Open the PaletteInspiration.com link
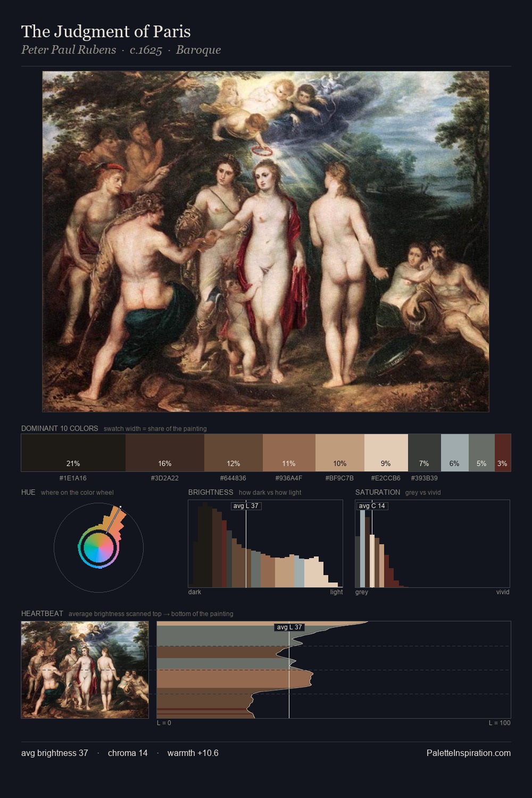The width and height of the screenshot is (532, 798). 469,753
